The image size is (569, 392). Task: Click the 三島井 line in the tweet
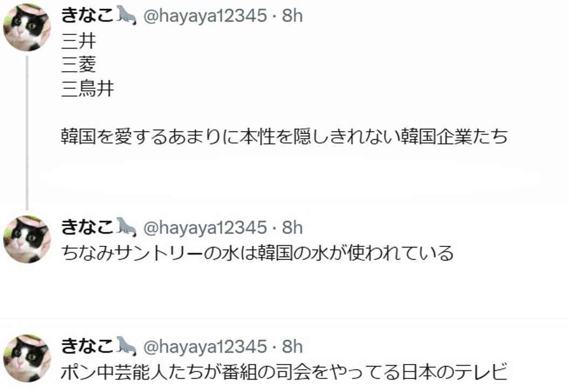click(x=87, y=88)
